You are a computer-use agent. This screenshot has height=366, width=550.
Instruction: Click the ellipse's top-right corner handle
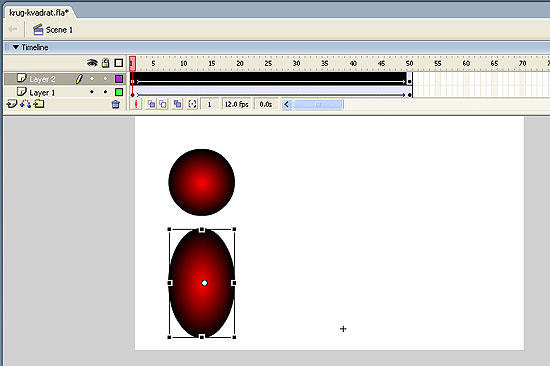coord(234,229)
